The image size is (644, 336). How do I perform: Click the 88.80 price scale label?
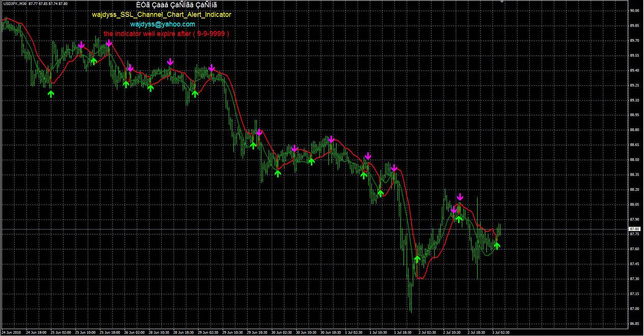(x=634, y=130)
